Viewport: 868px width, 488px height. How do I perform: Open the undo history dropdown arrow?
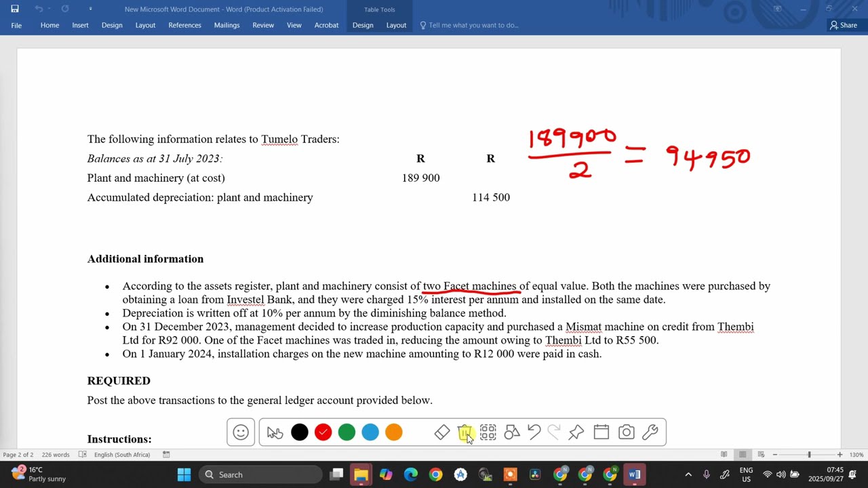tap(50, 9)
